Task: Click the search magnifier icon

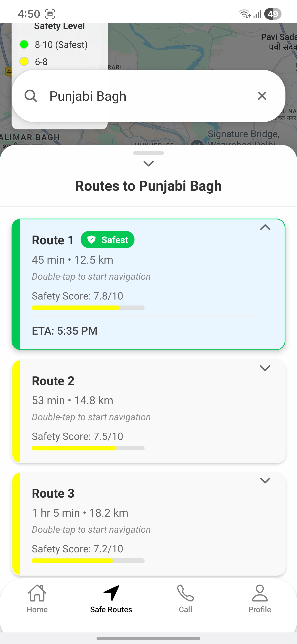Action: [x=31, y=96]
